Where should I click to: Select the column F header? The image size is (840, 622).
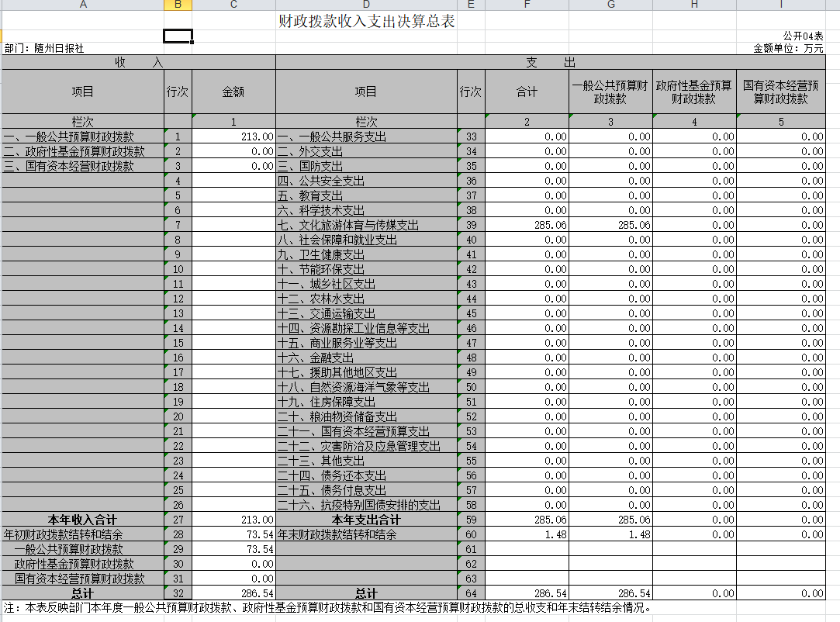527,5
